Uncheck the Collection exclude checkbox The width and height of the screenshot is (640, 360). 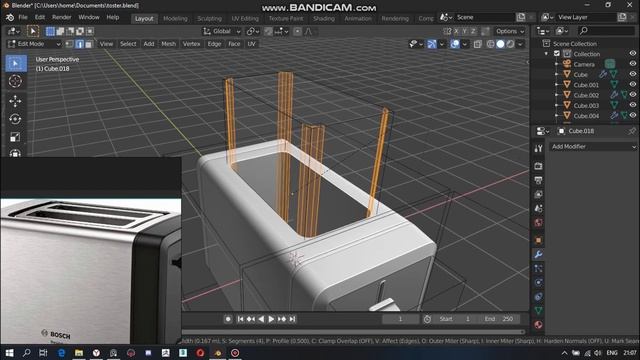pos(557,53)
